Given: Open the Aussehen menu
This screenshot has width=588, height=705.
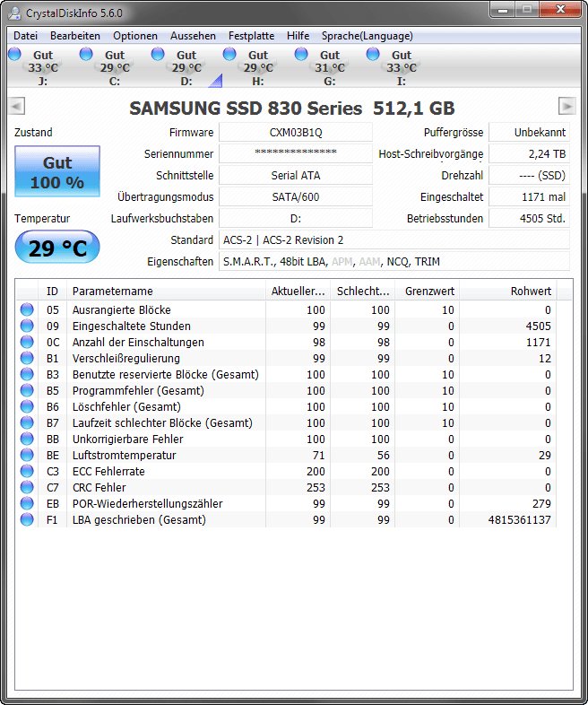Looking at the screenshot, I should click(193, 36).
